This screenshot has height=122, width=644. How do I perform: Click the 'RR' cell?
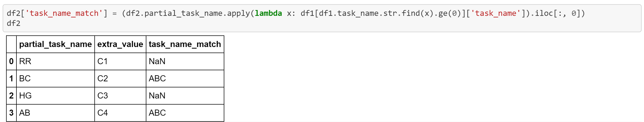pos(25,61)
